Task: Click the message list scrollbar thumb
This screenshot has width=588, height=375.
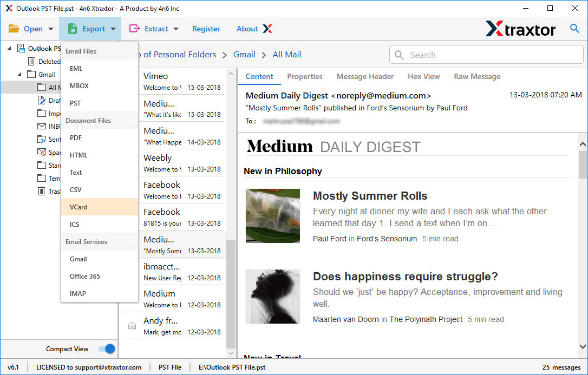Action: pos(231,294)
